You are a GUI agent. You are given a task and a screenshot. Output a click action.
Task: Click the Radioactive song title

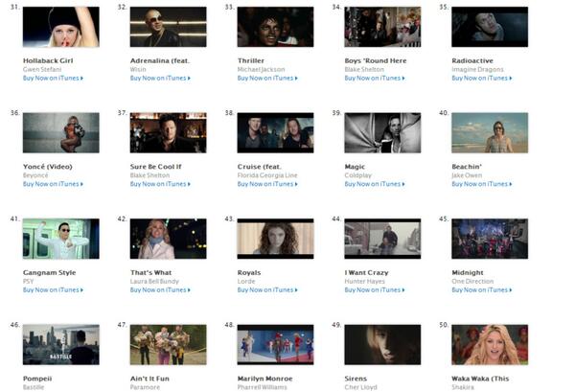coord(472,61)
